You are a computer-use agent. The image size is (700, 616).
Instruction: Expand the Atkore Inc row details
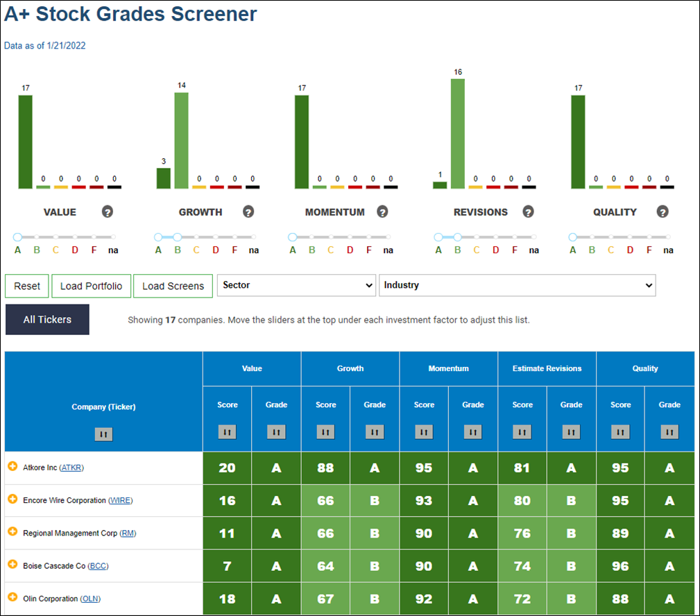click(12, 466)
